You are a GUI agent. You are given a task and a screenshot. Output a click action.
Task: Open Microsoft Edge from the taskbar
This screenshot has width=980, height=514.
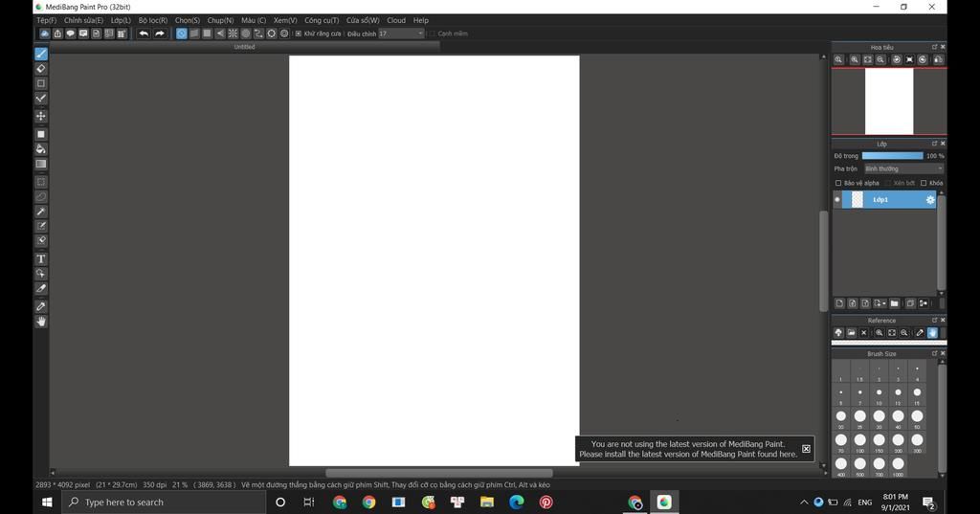pos(516,503)
